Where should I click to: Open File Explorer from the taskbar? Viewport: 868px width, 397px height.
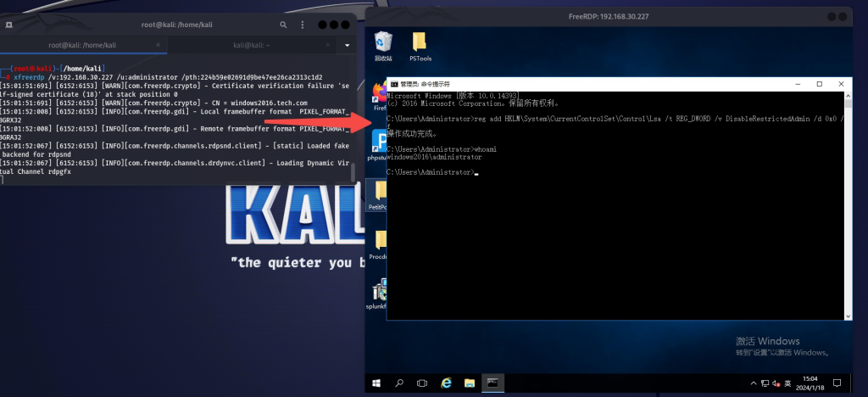pos(470,383)
